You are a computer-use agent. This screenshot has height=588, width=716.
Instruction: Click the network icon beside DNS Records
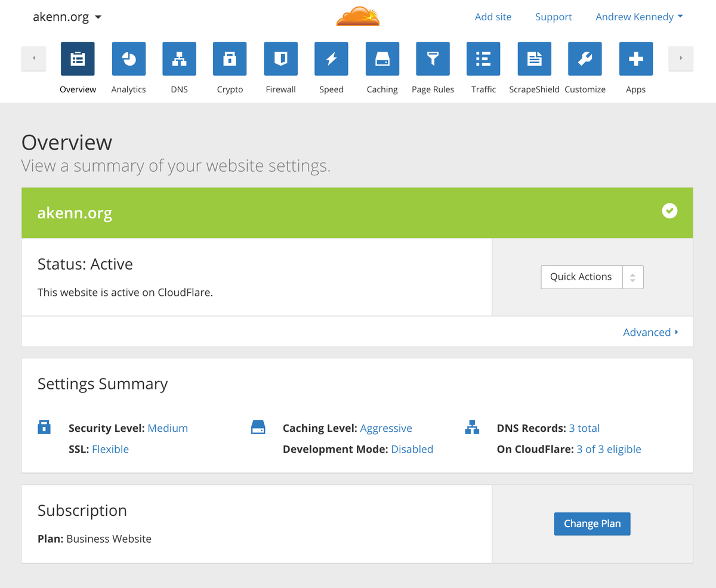(x=472, y=427)
